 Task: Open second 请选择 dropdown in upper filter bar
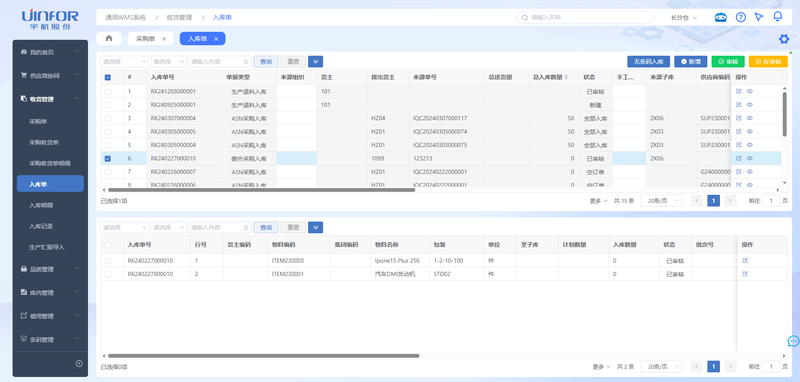168,62
